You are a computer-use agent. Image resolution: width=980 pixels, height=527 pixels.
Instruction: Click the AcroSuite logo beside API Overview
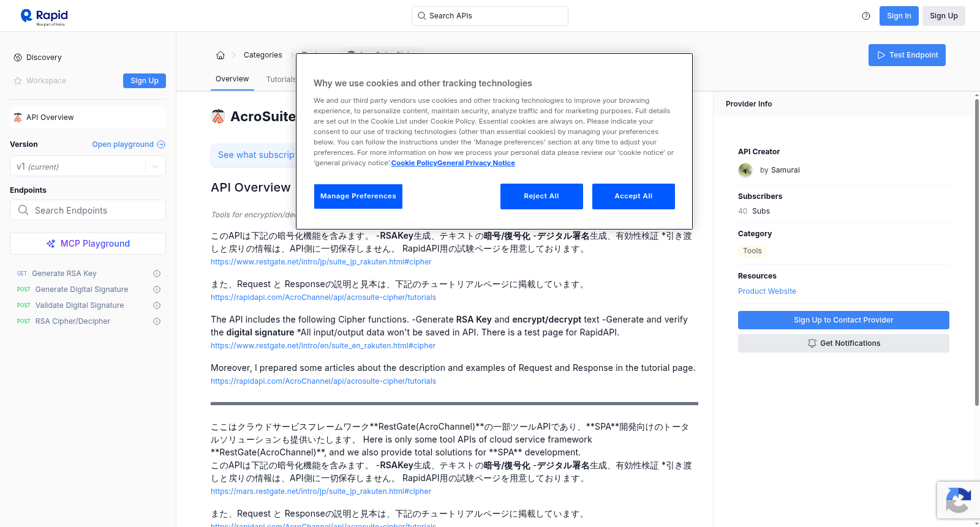click(18, 118)
